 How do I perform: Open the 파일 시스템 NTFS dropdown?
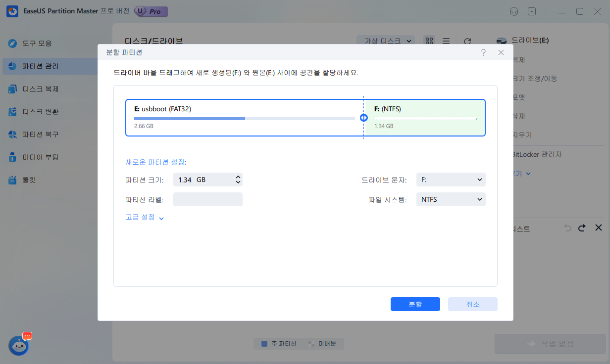[x=451, y=199]
